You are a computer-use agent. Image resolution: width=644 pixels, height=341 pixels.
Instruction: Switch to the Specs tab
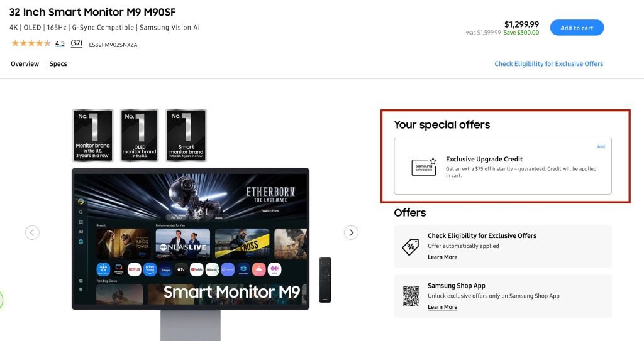click(58, 63)
